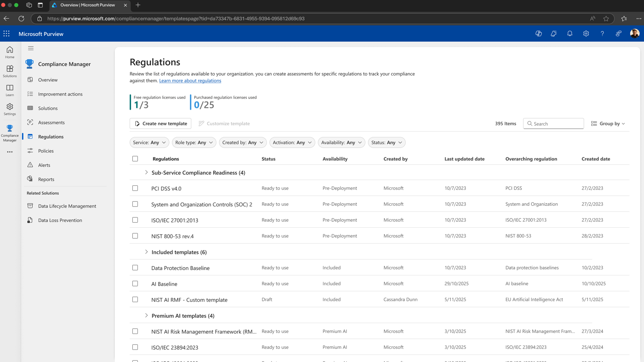Open the header settings gear

[586, 33]
